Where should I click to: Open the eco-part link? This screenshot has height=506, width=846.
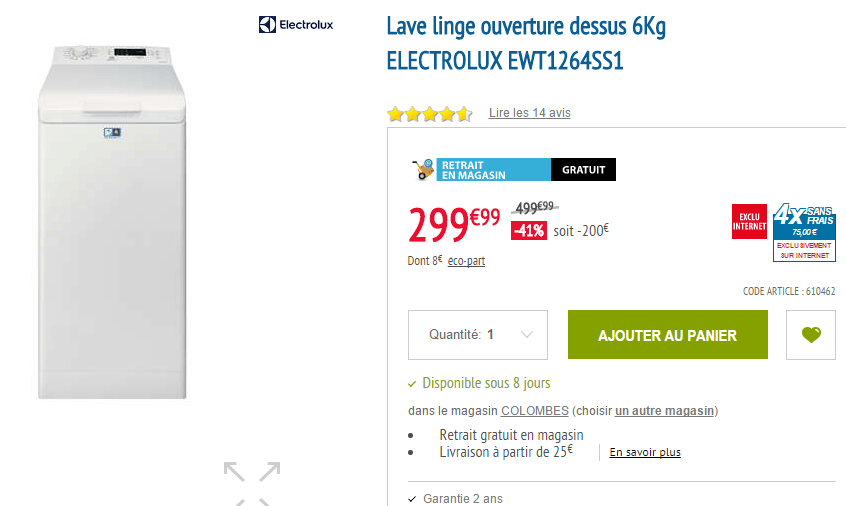[x=466, y=261]
